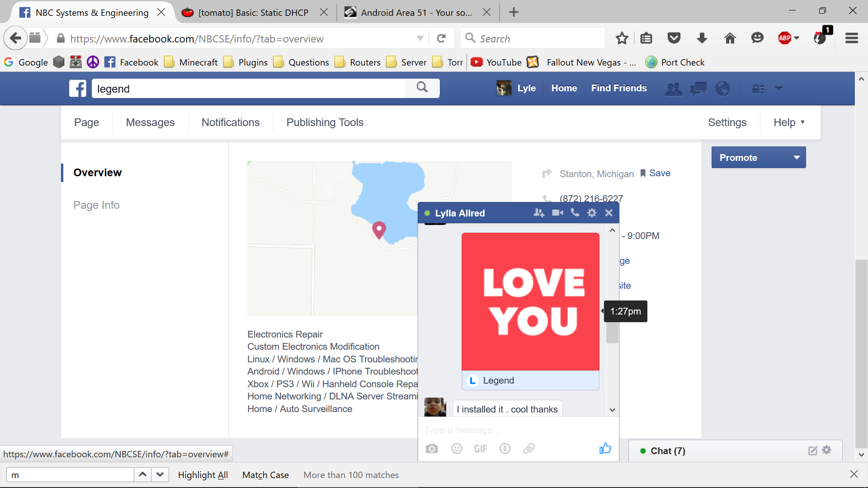Find next match with down arrow
Viewport: 868px width, 488px height.
pyautogui.click(x=160, y=474)
